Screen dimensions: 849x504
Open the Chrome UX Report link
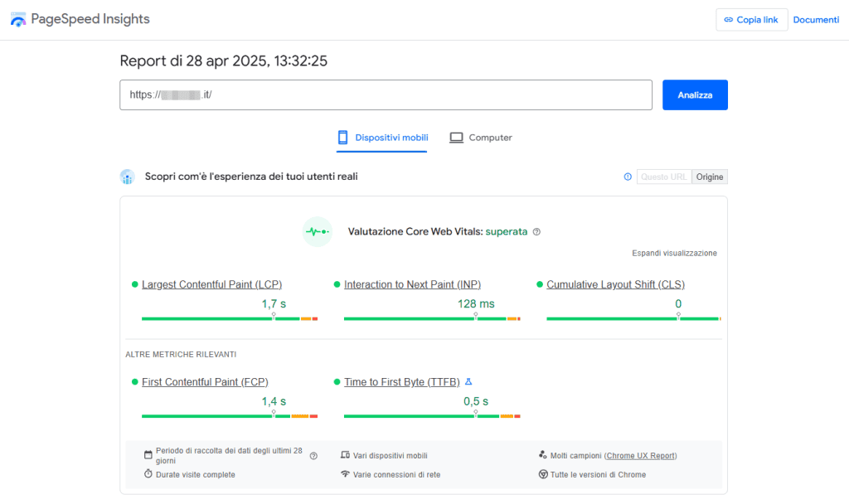(x=641, y=456)
